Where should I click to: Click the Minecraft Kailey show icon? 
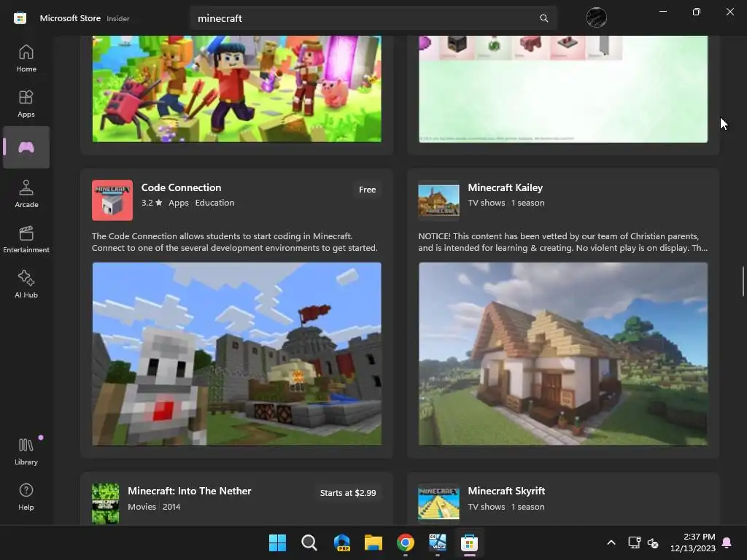(438, 200)
